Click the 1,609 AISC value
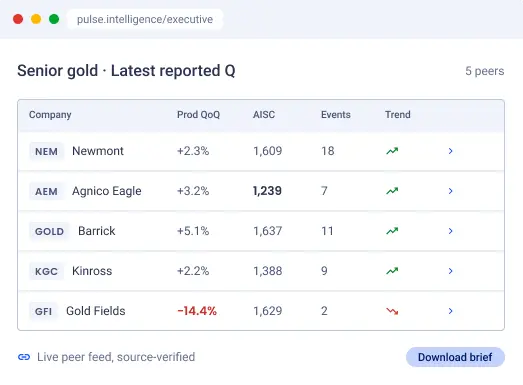Image resolution: width=523 pixels, height=385 pixels. point(268,151)
